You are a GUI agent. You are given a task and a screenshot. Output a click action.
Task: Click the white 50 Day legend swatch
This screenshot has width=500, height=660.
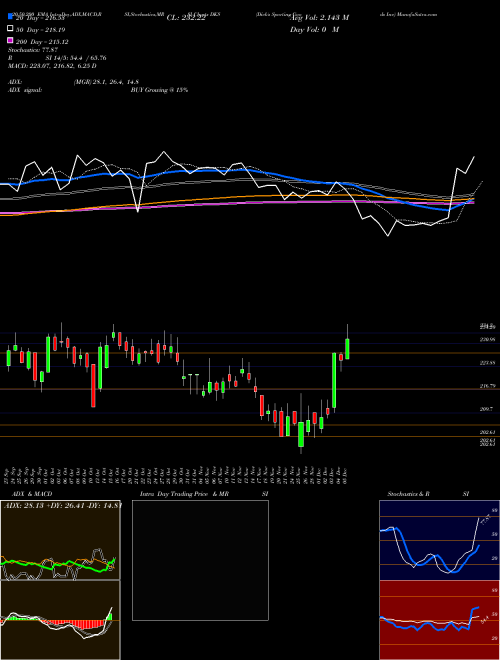[10, 29]
